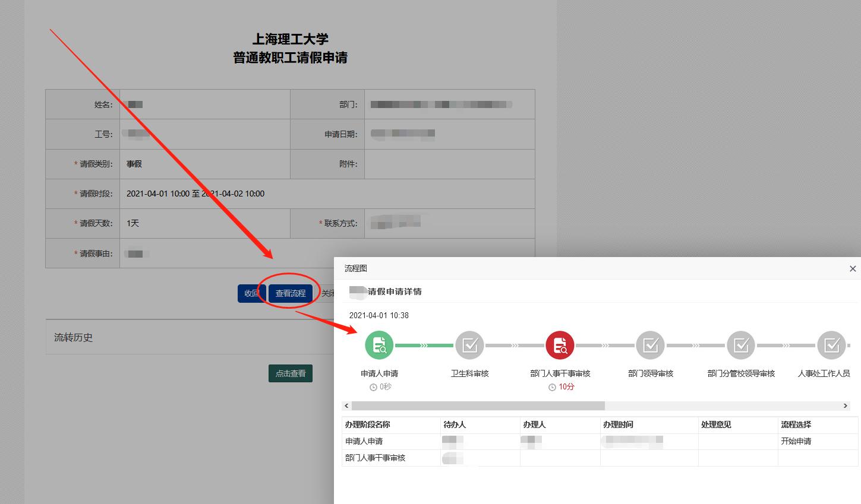Click the 普通教职工请假申请 form title
The height and width of the screenshot is (504, 861).
tap(291, 58)
